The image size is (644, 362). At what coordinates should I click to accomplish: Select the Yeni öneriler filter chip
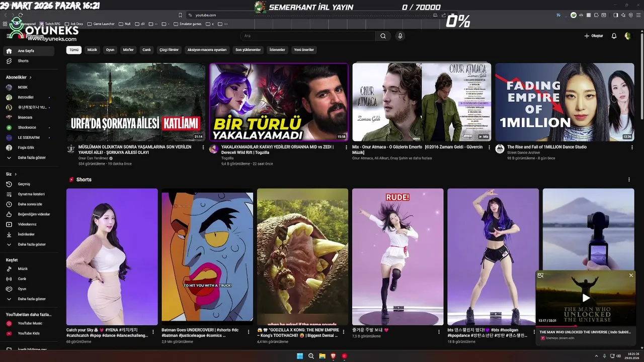pos(304,50)
